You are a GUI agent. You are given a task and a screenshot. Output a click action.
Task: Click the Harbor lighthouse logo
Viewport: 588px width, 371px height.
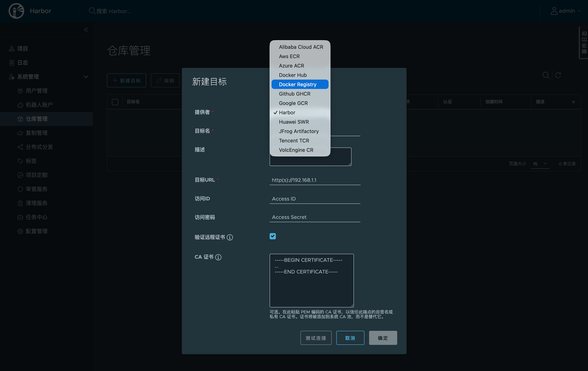(16, 11)
